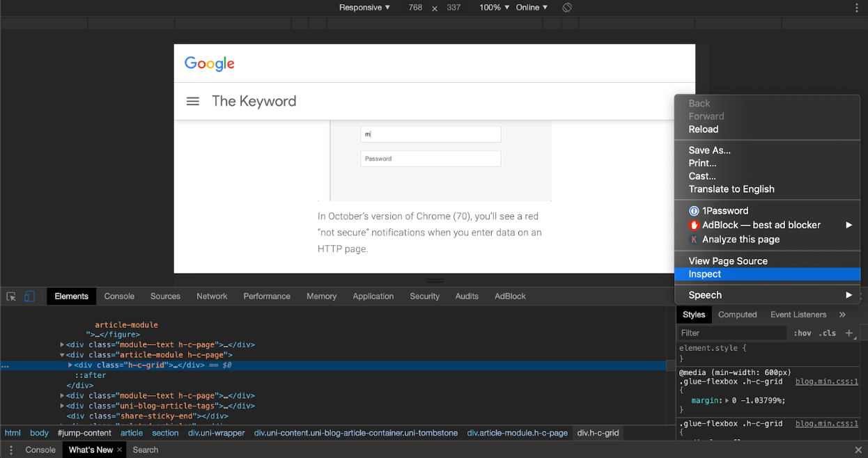Switch to the Network panel tab

point(212,296)
